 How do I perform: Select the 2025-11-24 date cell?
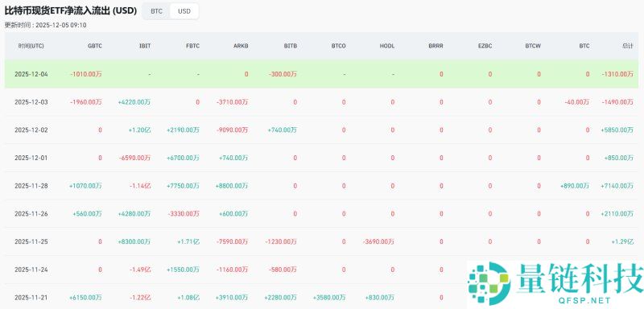[31, 270]
